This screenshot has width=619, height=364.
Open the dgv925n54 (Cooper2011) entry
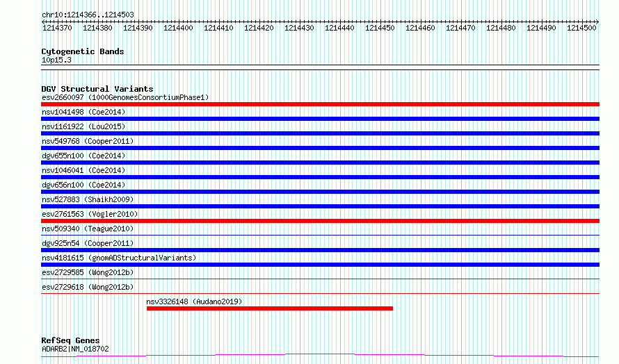pyautogui.click(x=88, y=243)
